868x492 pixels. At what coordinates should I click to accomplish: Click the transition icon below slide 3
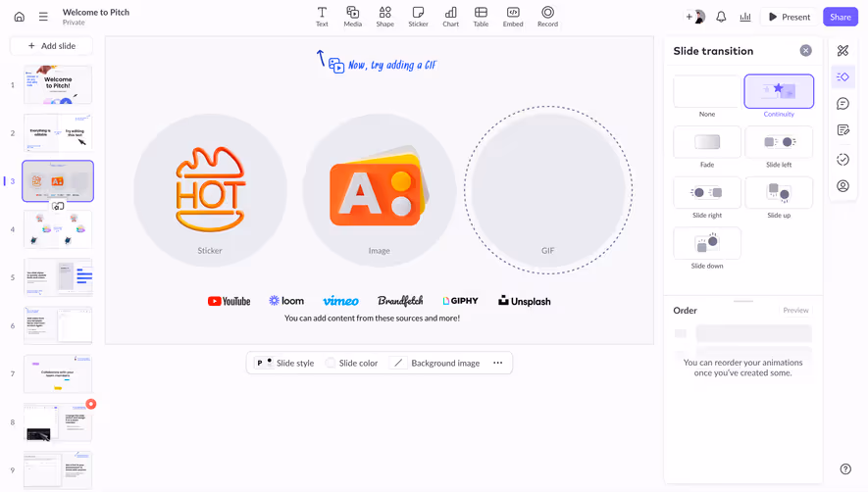click(58, 206)
